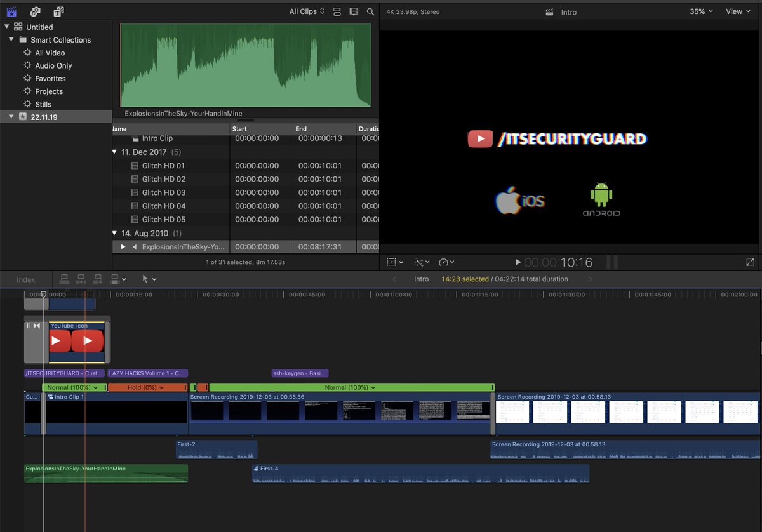762x532 pixels.
Task: Select the First-2 audio clip
Action: click(x=217, y=449)
